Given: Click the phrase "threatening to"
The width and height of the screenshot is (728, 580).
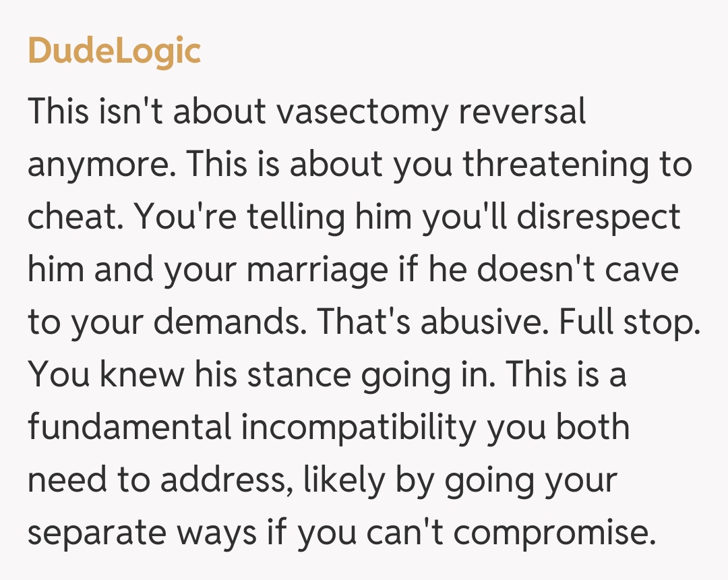Looking at the screenshot, I should [577, 165].
